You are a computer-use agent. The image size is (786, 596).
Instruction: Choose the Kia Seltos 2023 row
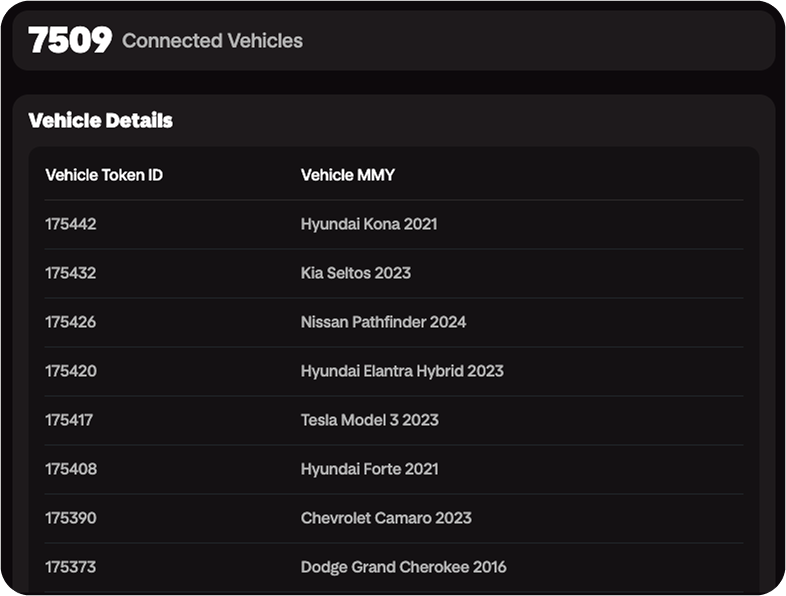coord(355,273)
